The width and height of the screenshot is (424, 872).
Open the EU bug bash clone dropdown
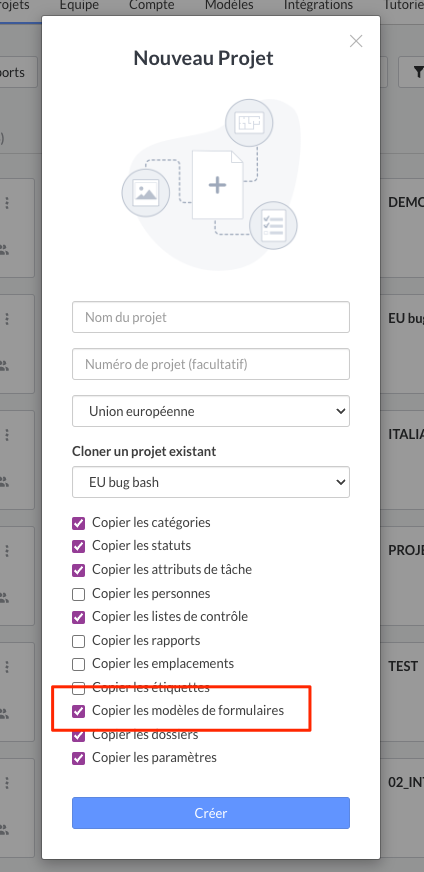click(x=211, y=482)
